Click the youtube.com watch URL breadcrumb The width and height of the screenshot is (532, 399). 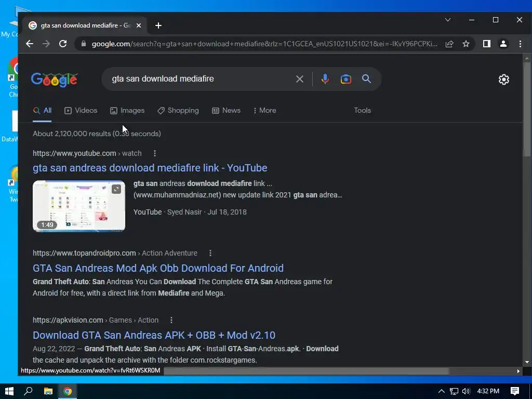tap(87, 153)
